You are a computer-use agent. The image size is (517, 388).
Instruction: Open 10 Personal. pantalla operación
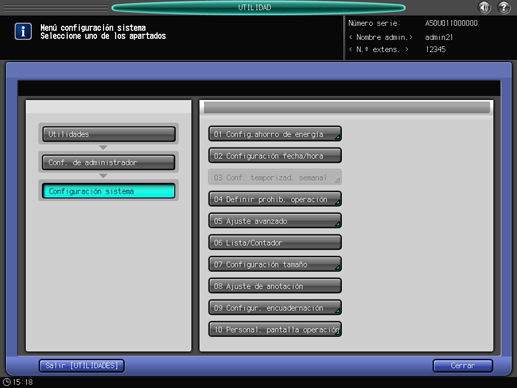click(275, 329)
